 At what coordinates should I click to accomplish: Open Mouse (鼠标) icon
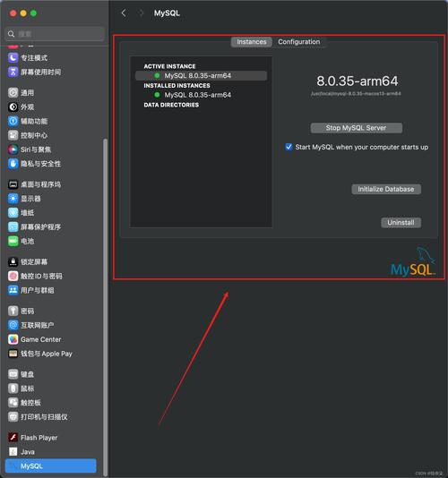click(13, 388)
